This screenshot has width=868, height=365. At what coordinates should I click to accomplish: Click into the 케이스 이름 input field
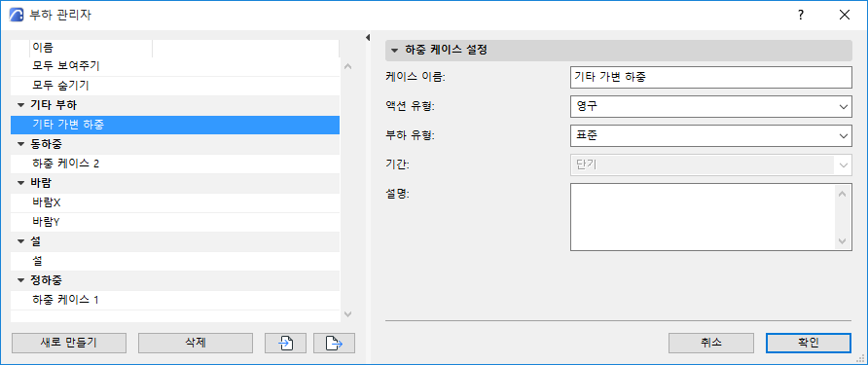[710, 78]
